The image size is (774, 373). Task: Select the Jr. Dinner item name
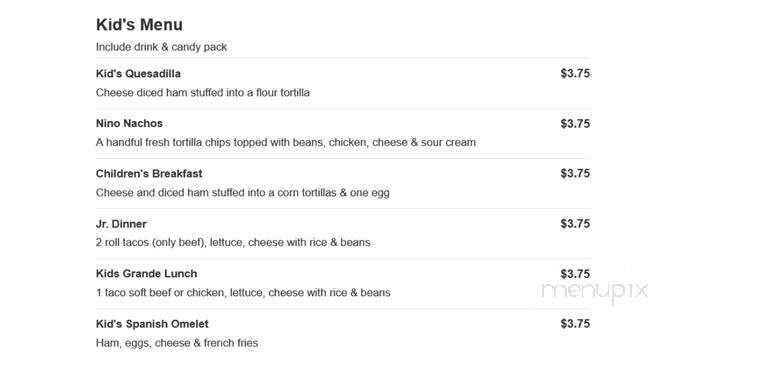coord(121,224)
